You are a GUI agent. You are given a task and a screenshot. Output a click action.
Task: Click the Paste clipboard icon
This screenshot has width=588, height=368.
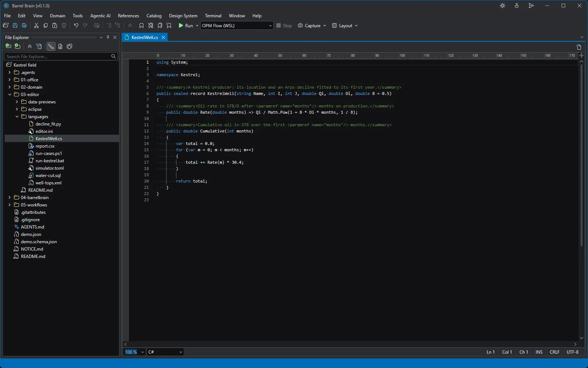[55, 25]
